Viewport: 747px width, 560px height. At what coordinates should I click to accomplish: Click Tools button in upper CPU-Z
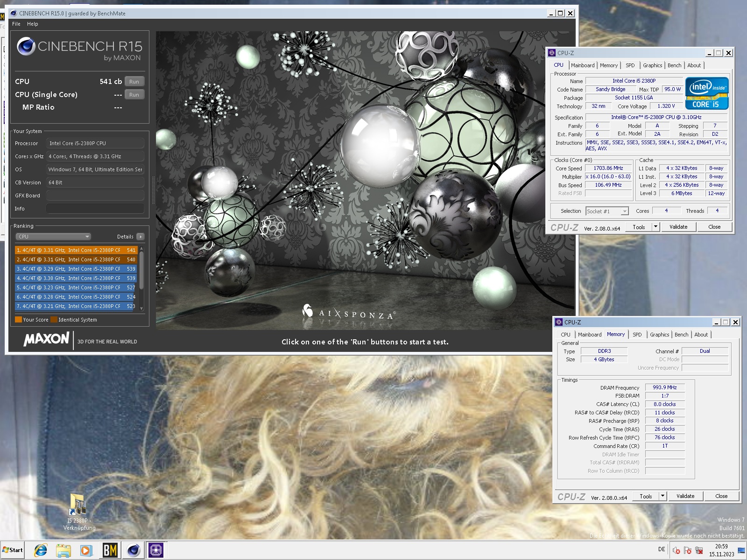click(x=639, y=227)
